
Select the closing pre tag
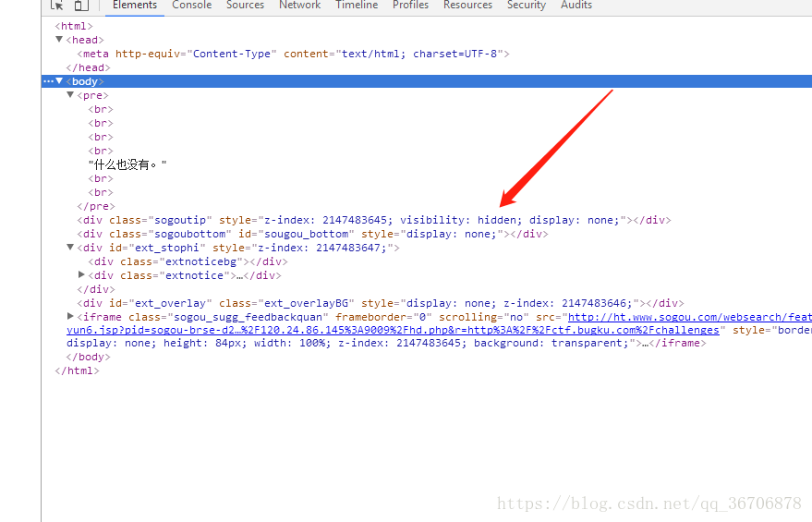pos(96,206)
